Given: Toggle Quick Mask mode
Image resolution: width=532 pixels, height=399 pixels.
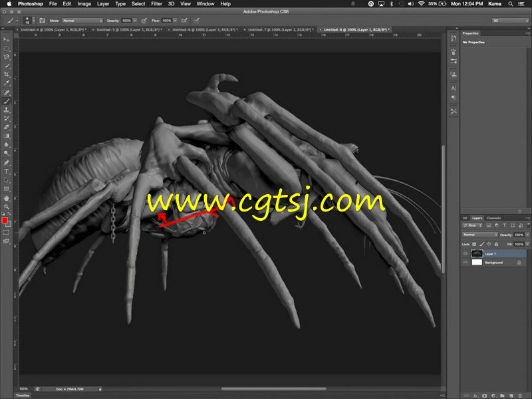Looking at the screenshot, I should [x=6, y=232].
